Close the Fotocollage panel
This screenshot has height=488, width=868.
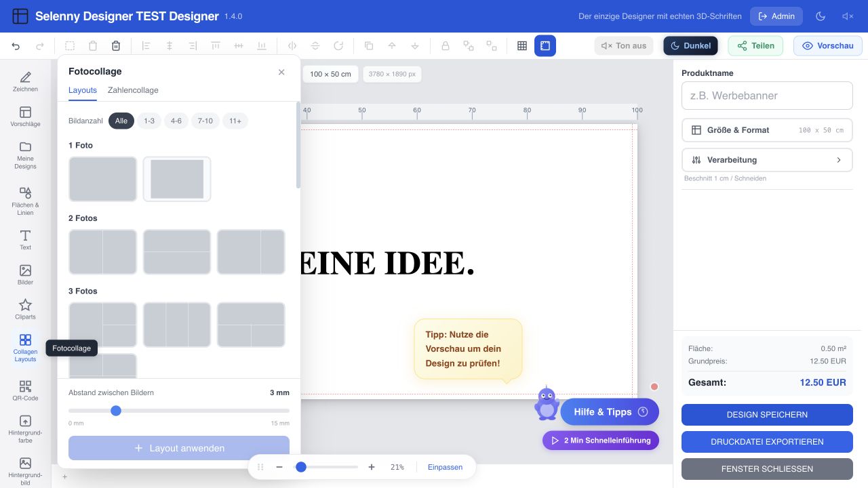[281, 72]
